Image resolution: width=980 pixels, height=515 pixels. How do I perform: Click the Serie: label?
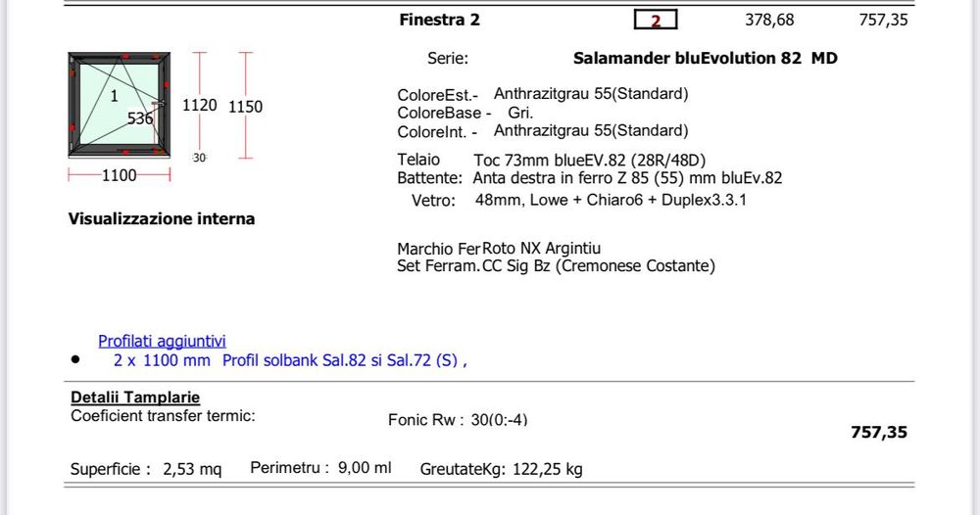(448, 59)
